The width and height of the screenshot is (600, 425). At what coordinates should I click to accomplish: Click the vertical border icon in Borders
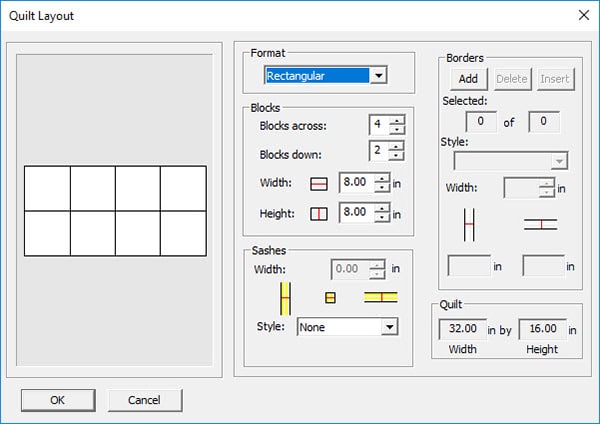click(x=469, y=225)
